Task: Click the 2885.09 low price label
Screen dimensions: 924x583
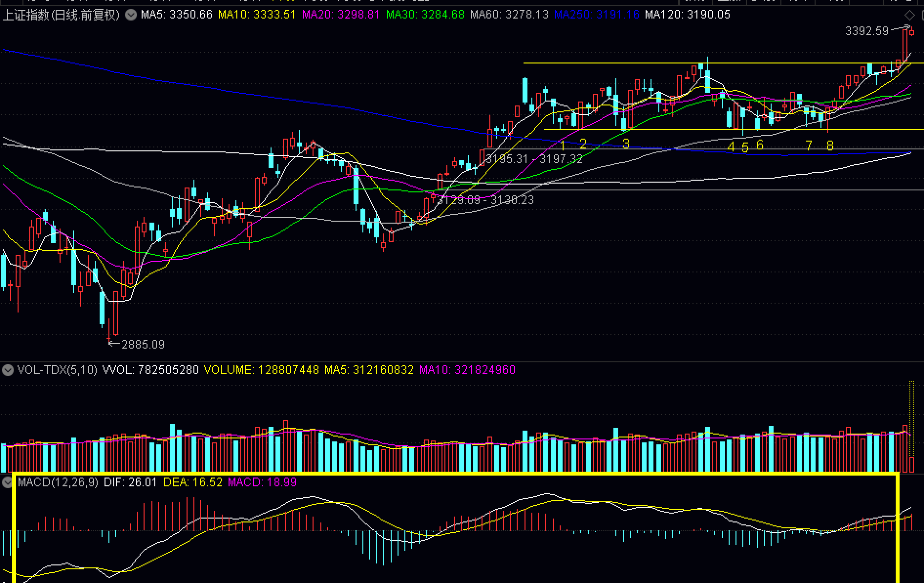Action: [x=143, y=345]
